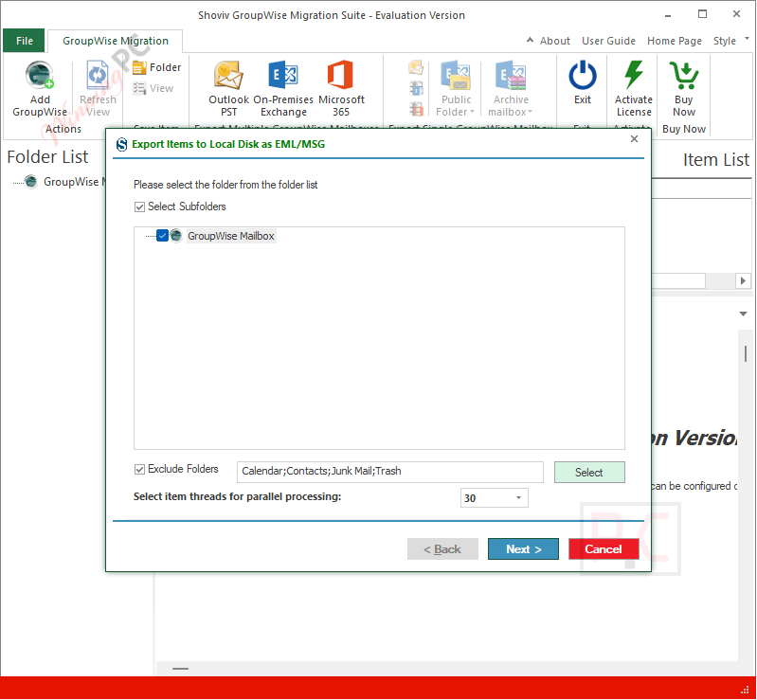Viewport: 757px width, 700px height.
Task: Click the window resize grip in status bar
Action: (x=745, y=690)
